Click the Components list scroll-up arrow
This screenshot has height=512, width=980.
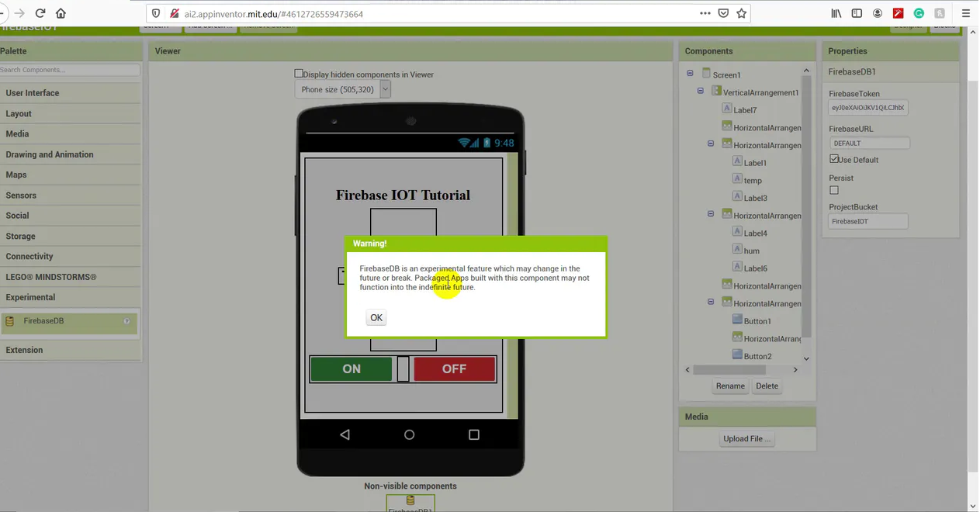coord(806,71)
